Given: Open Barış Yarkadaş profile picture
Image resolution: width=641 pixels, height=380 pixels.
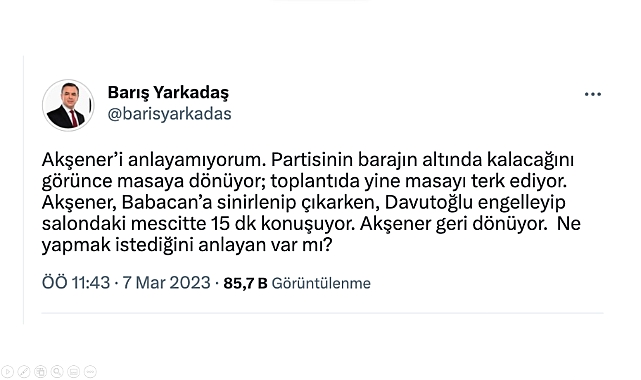Looking at the screenshot, I should 68,105.
